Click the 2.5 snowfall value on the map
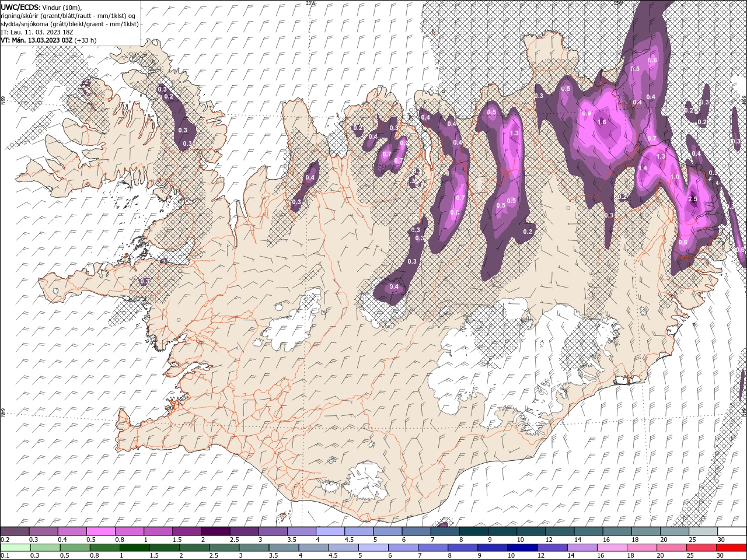 click(693, 199)
